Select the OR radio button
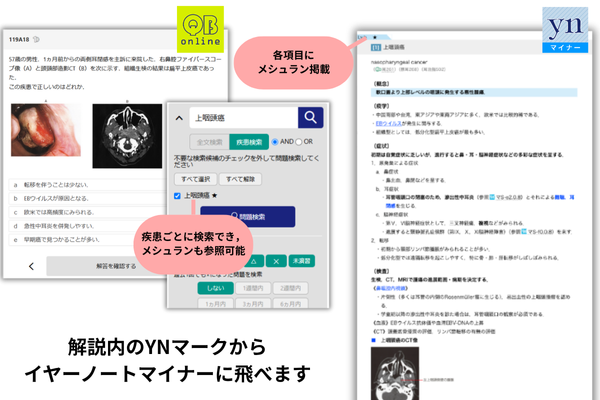This screenshot has width=600, height=400. [300, 142]
